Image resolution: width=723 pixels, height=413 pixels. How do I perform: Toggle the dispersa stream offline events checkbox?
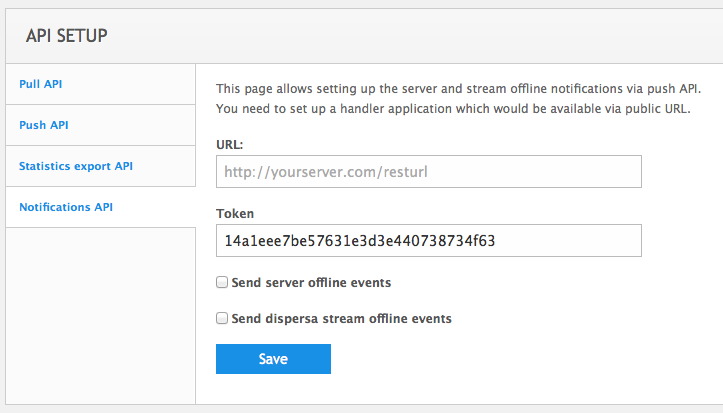222,319
